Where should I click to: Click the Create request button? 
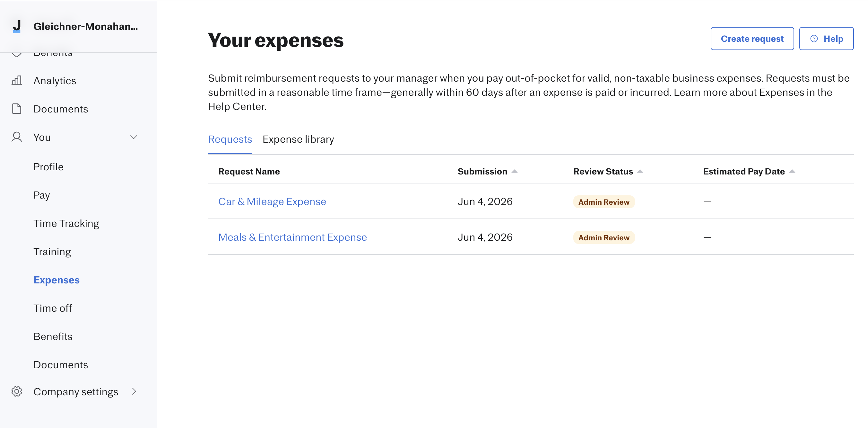pos(752,39)
